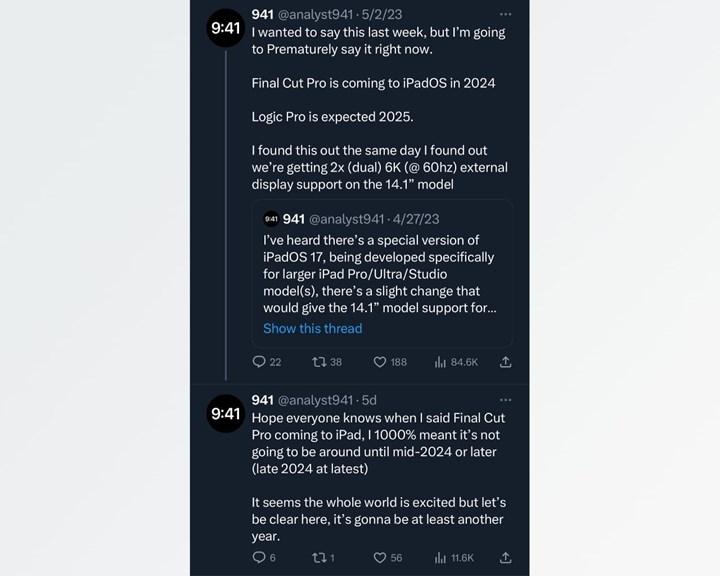This screenshot has height=576, width=720.
Task: Like the tweet with 56 likes
Action: 380,557
